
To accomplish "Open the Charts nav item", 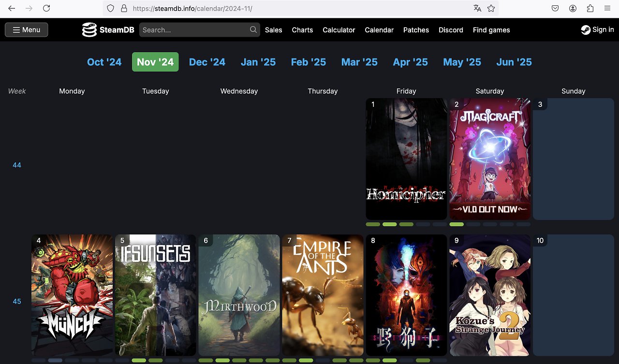I will [302, 30].
